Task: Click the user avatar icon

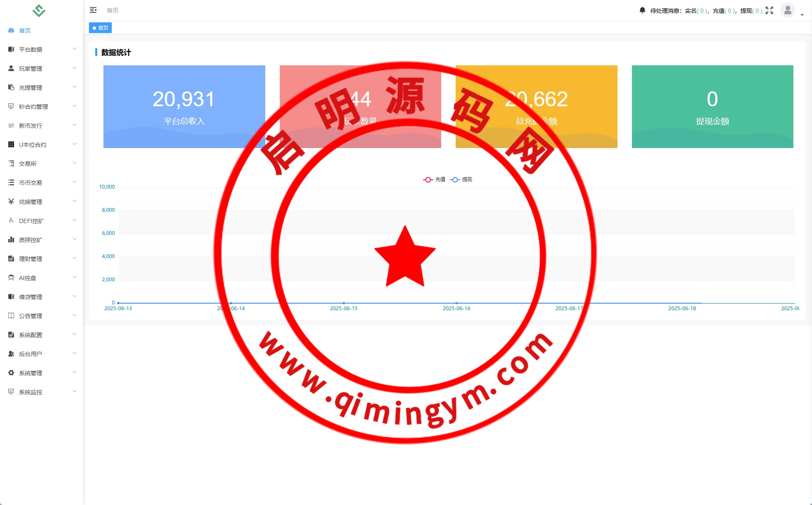Action: click(788, 10)
